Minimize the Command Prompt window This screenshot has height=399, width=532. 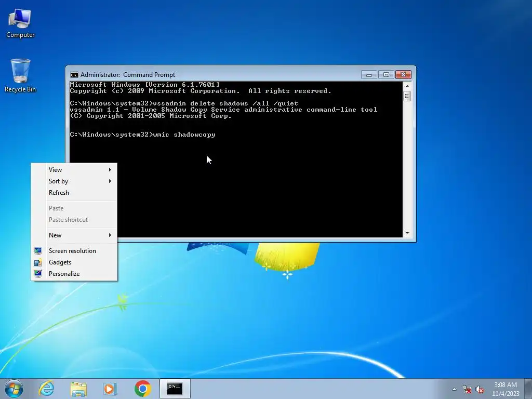369,75
